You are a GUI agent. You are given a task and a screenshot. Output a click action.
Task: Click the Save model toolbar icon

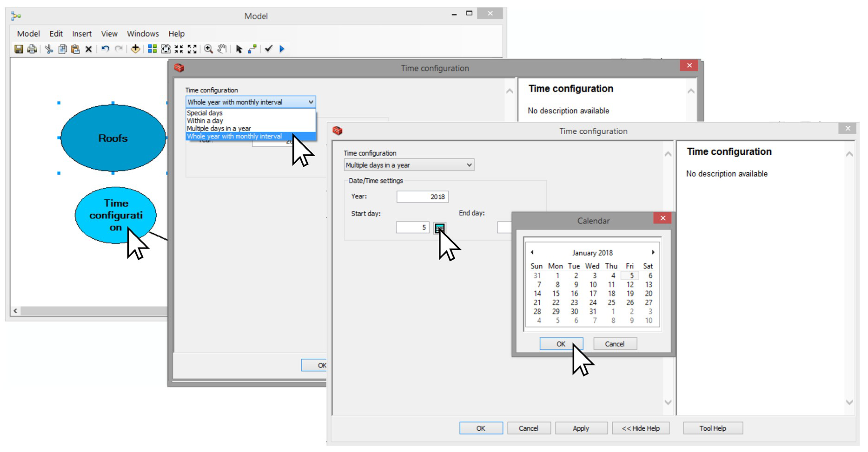point(19,49)
